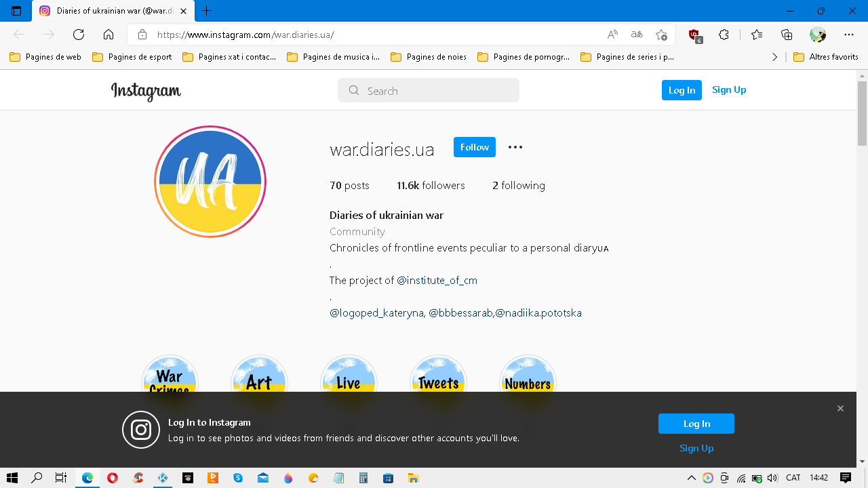The width and height of the screenshot is (868, 488).
Task: Open Pagines de series bookmarks folder
Action: click(x=628, y=57)
